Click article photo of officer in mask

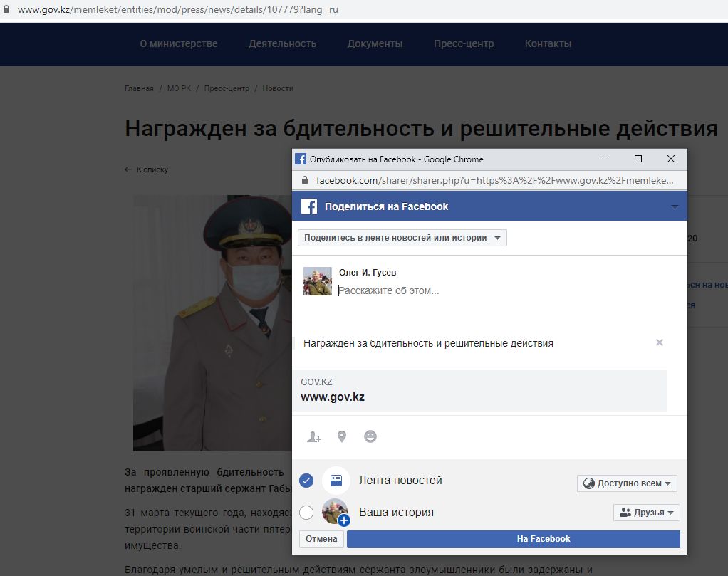click(x=213, y=323)
